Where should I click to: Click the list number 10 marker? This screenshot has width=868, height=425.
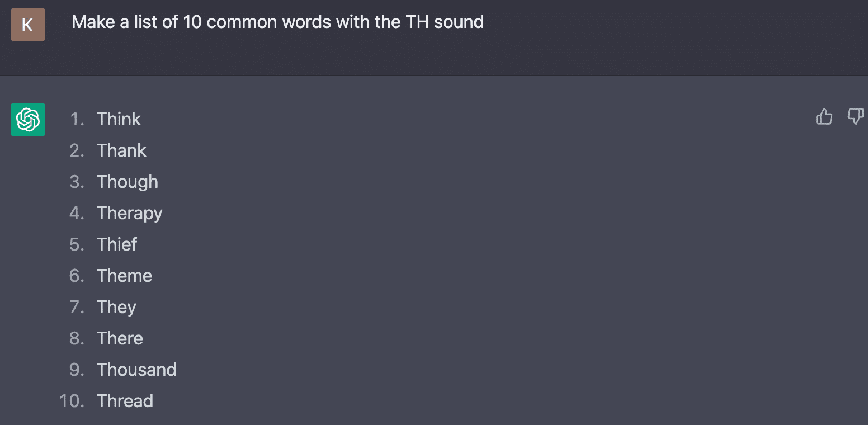tap(72, 401)
